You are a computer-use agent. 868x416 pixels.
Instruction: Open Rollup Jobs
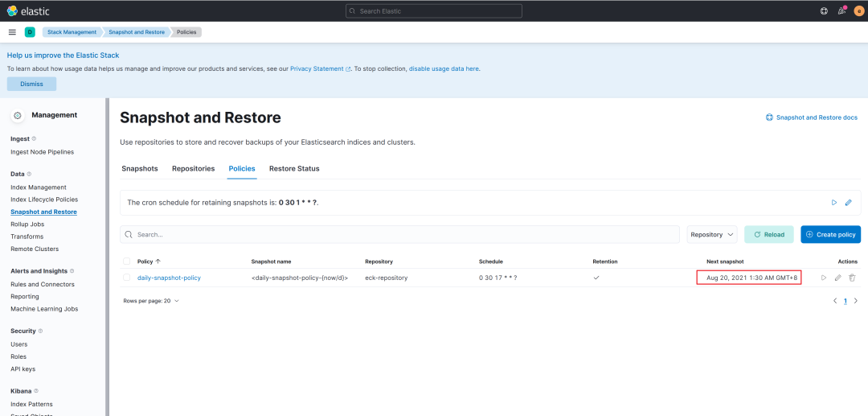point(27,224)
